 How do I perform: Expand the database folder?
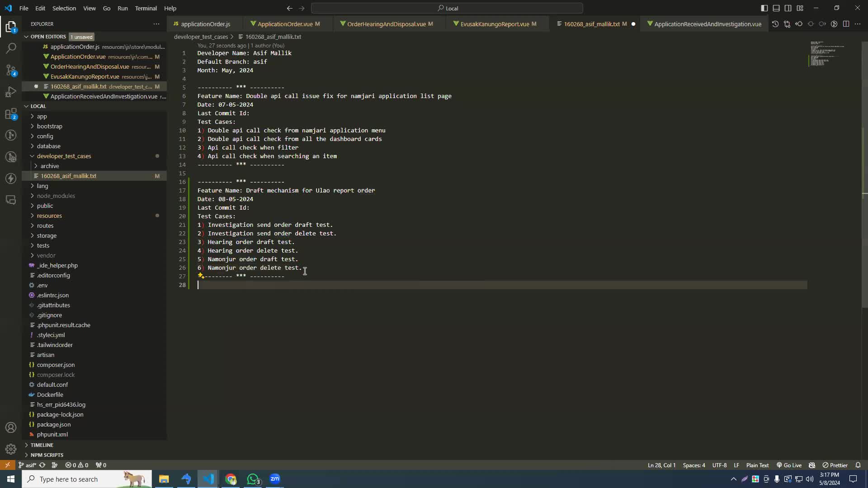click(48, 146)
